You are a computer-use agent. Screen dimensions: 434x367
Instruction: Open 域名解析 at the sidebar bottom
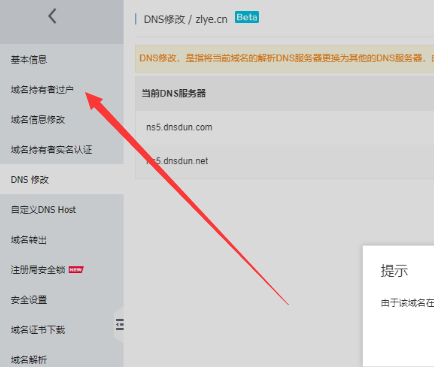tap(29, 359)
